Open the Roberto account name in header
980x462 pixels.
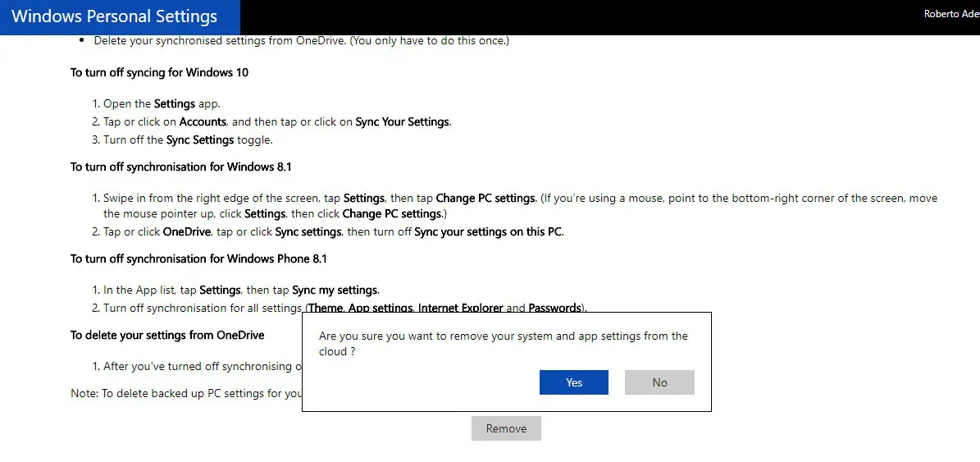pyautogui.click(x=951, y=14)
